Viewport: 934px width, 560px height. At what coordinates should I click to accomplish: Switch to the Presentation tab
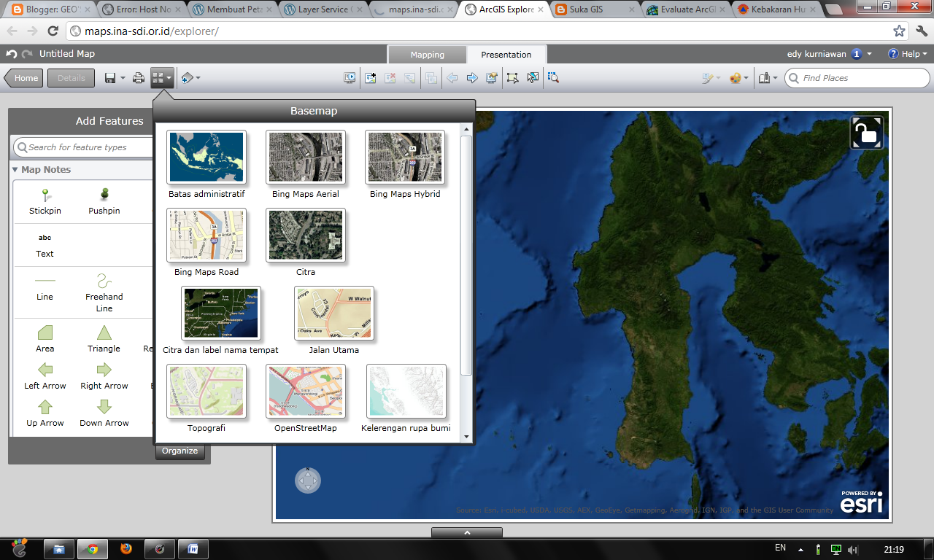[x=506, y=54]
